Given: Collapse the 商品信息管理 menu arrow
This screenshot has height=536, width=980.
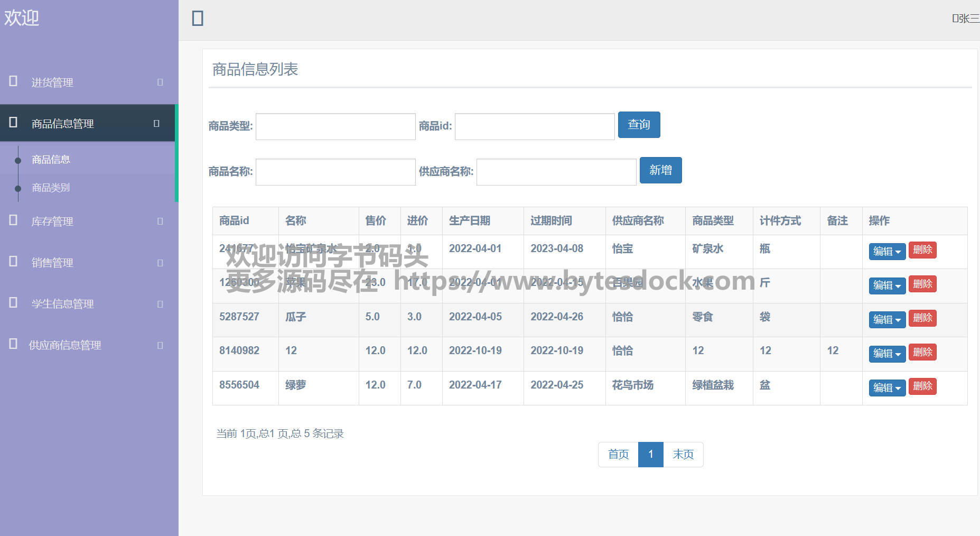Looking at the screenshot, I should pyautogui.click(x=156, y=123).
